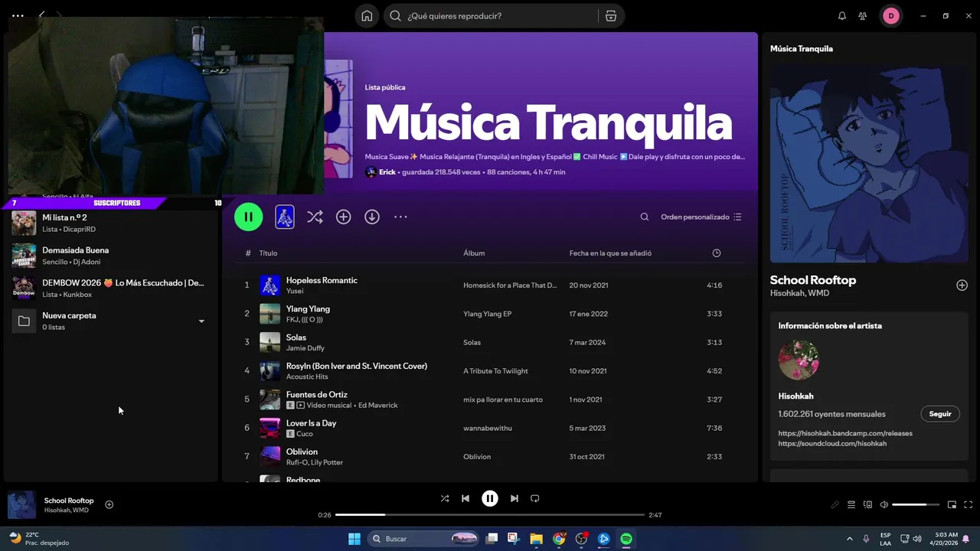Image resolution: width=980 pixels, height=551 pixels.
Task: Go to Spotify Home via house icon
Action: pyautogui.click(x=367, y=16)
